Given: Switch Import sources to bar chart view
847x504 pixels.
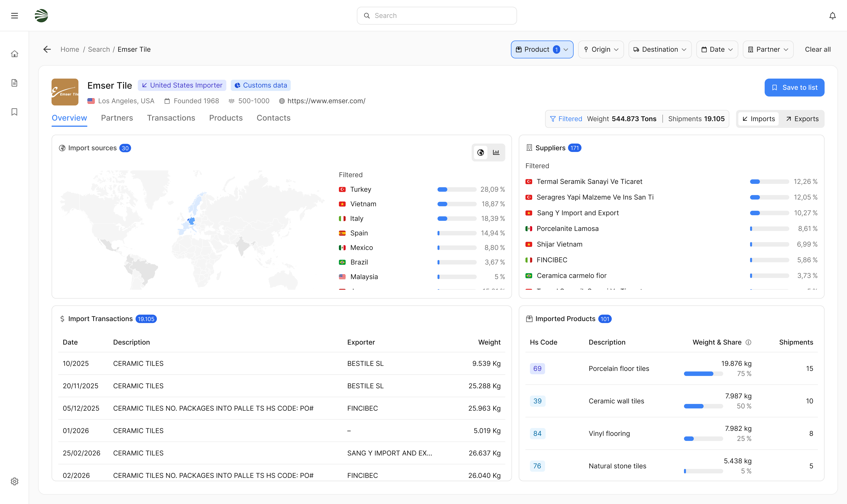Looking at the screenshot, I should coord(496,153).
